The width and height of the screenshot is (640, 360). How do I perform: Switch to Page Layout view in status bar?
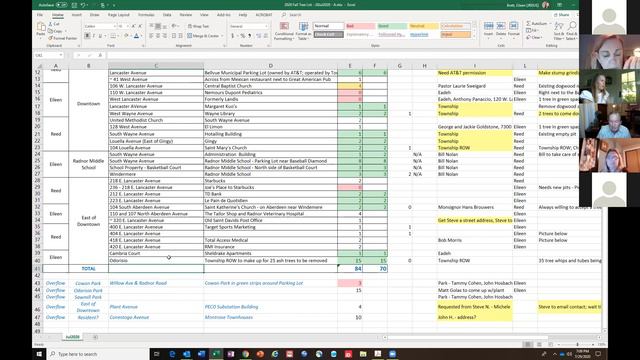539,344
